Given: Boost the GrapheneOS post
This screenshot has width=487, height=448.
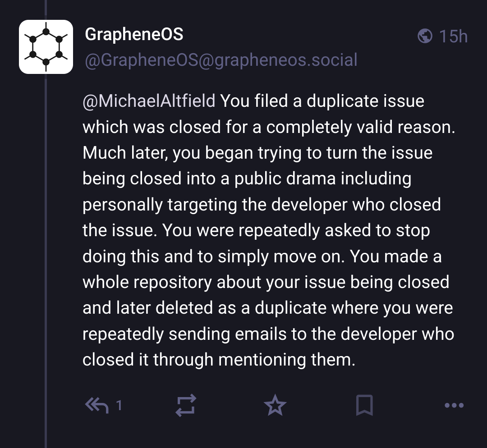Looking at the screenshot, I should (185, 405).
